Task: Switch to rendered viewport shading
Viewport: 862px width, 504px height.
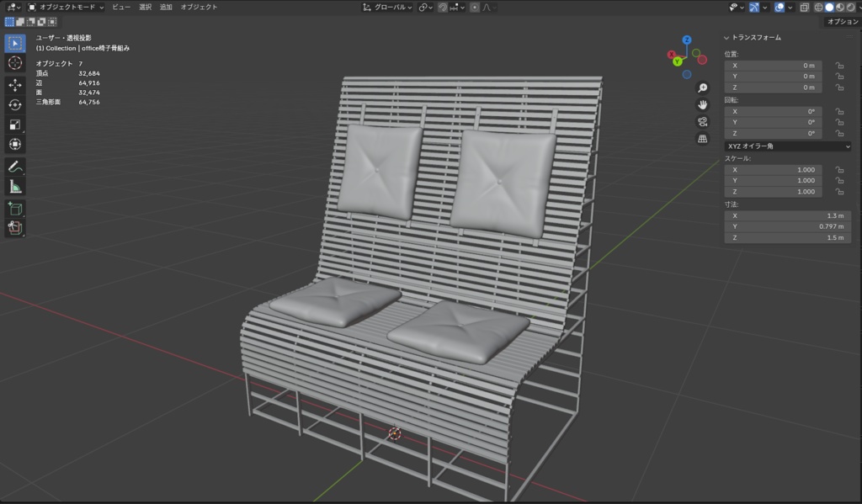Action: (851, 8)
